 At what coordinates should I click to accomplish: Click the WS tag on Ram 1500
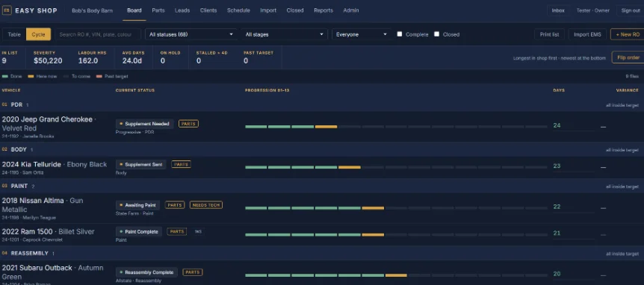click(199, 232)
